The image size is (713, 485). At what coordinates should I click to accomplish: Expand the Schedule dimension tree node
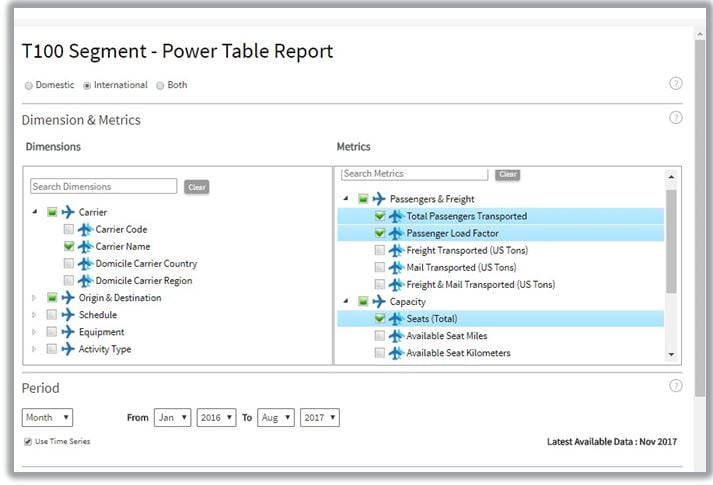pyautogui.click(x=33, y=315)
